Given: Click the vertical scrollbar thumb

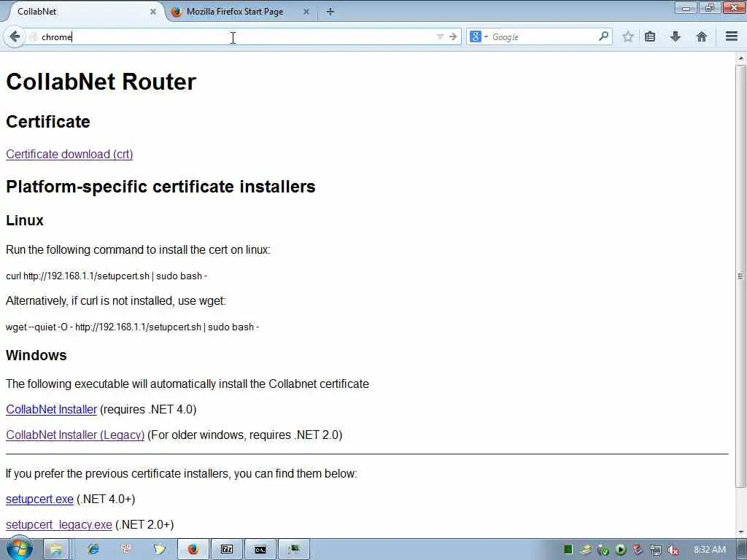Looking at the screenshot, I should (740, 276).
